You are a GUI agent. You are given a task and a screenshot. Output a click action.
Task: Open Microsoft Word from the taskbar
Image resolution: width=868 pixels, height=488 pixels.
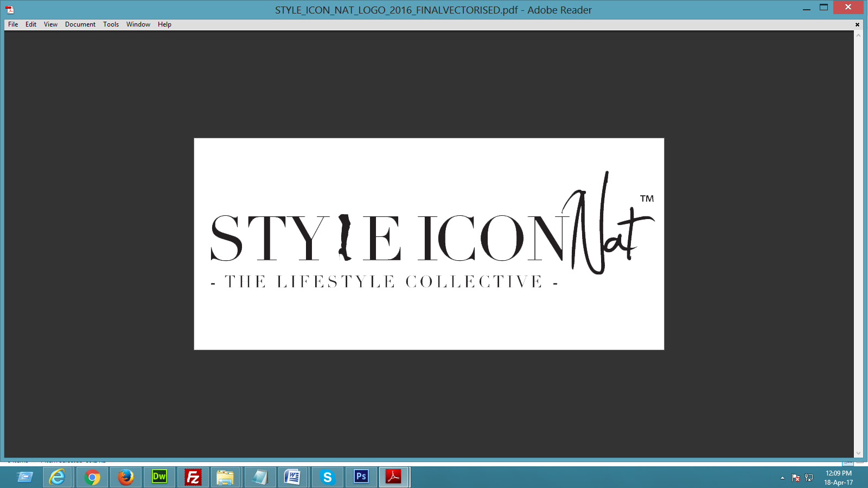click(x=293, y=477)
